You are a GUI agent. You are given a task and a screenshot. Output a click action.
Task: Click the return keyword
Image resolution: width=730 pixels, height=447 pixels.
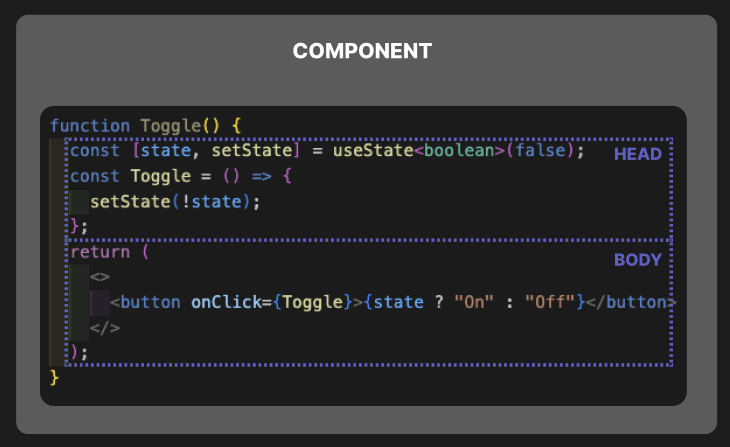coord(100,252)
